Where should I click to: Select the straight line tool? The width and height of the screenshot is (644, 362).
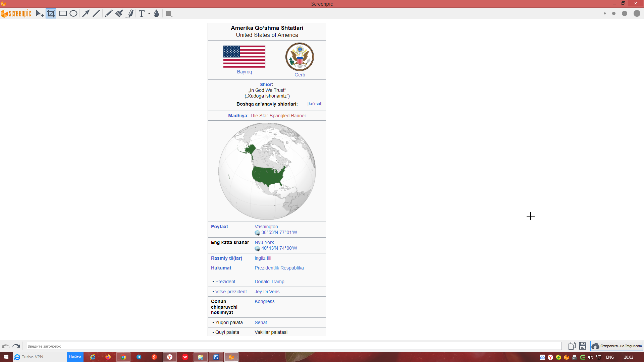(x=96, y=14)
